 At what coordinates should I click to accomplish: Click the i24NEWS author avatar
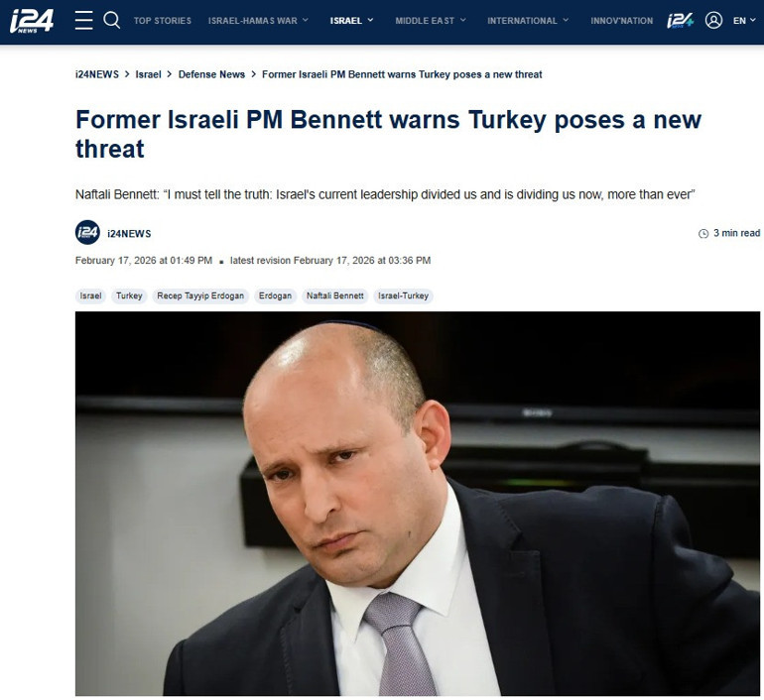pos(87,233)
